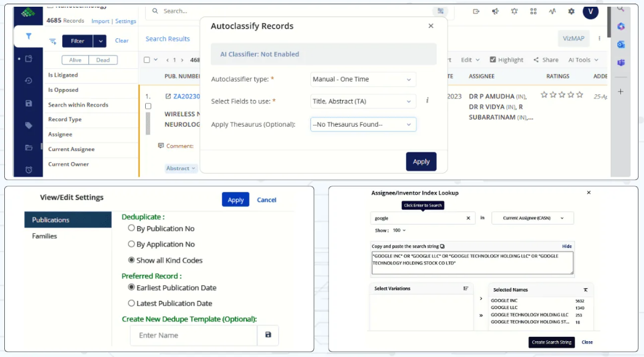
Task: Open the alarm clock alerts icon in sidebar
Action: pyautogui.click(x=29, y=169)
